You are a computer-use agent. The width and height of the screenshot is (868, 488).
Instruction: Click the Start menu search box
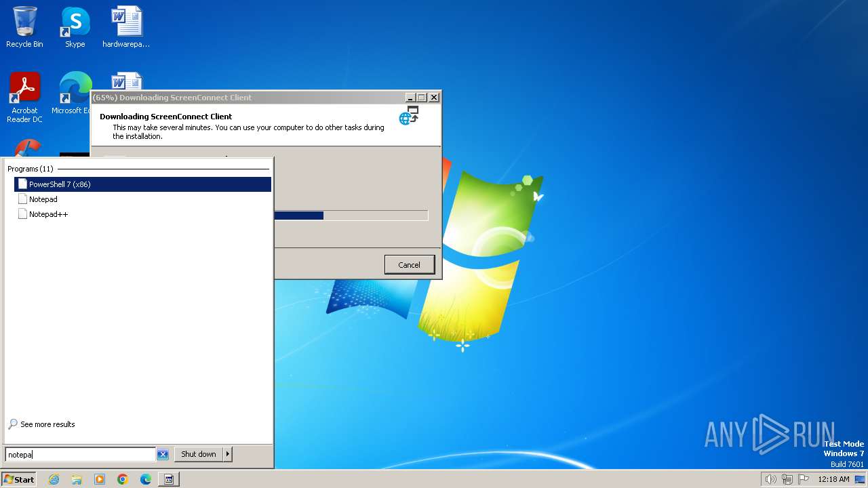(x=80, y=454)
